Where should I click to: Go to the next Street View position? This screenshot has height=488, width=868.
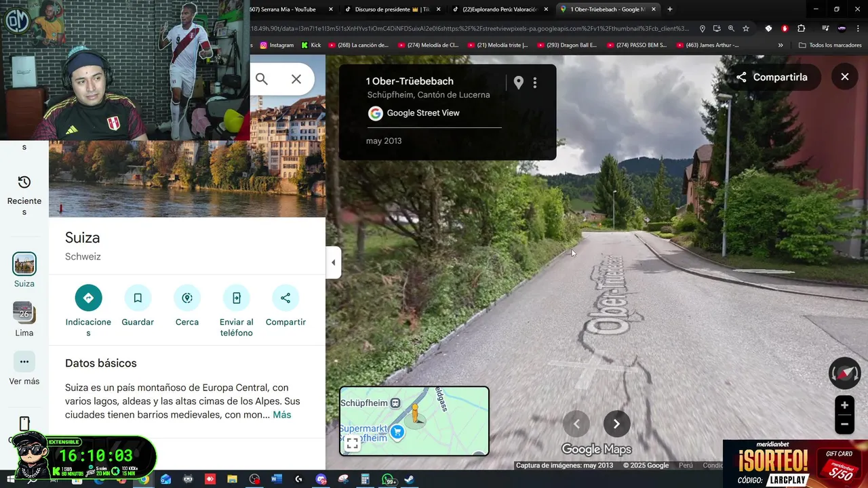click(x=616, y=424)
